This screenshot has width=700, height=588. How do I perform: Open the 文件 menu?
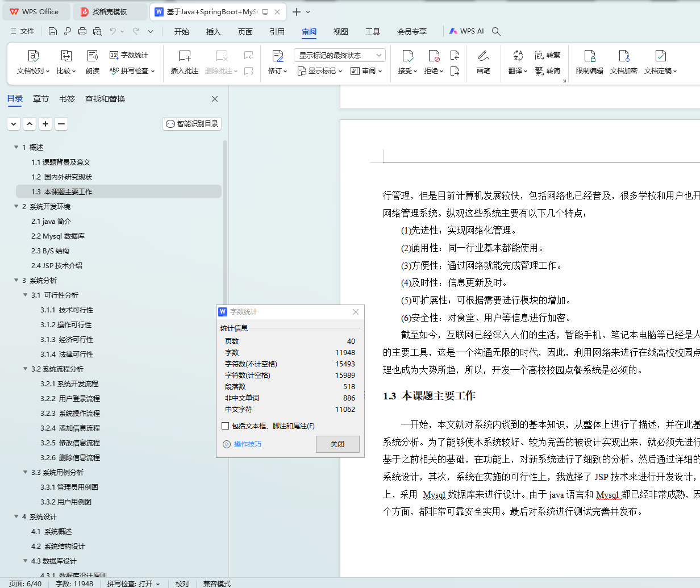23,31
